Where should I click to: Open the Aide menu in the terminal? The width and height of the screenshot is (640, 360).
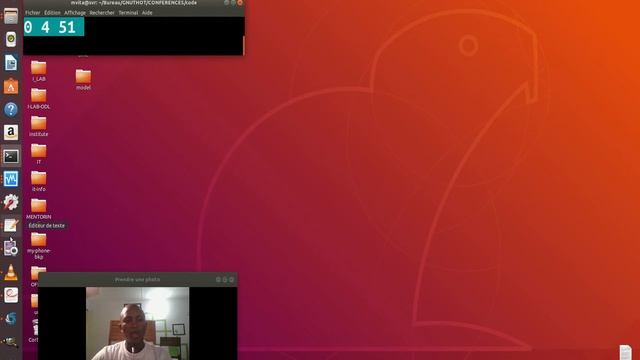click(x=147, y=13)
